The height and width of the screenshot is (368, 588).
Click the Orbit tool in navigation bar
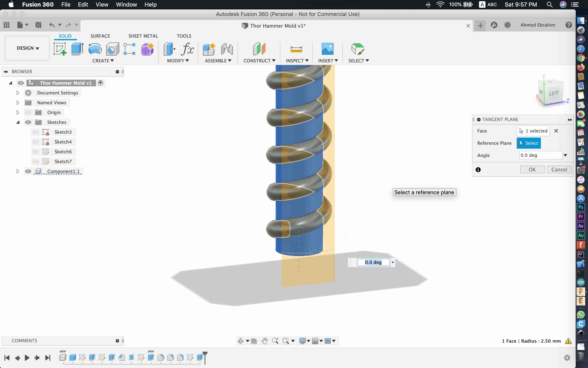pos(241,341)
